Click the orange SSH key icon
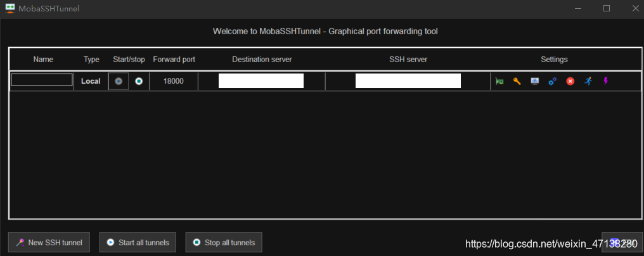 [x=517, y=81]
